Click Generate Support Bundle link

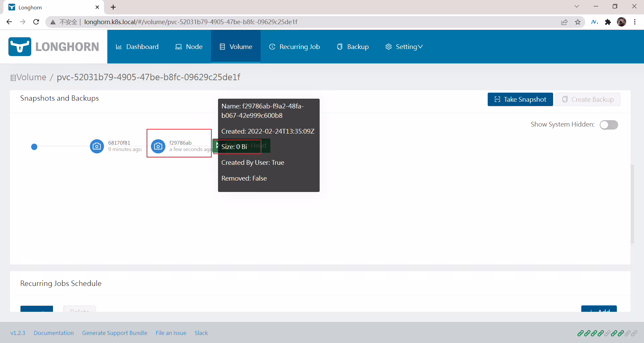coord(115,333)
